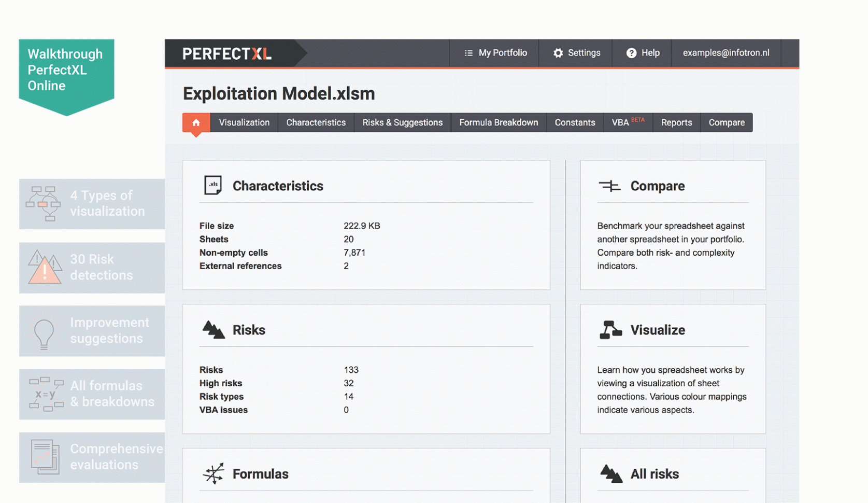Click the Help question mark icon
The image size is (868, 503).
[631, 53]
